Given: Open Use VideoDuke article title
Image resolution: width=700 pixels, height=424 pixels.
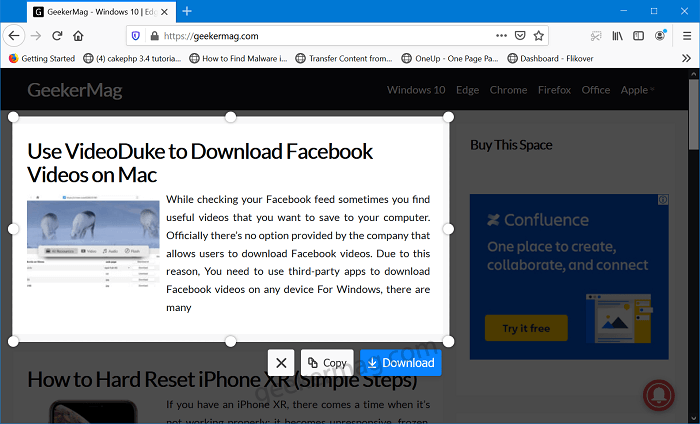Looking at the screenshot, I should coord(200,163).
